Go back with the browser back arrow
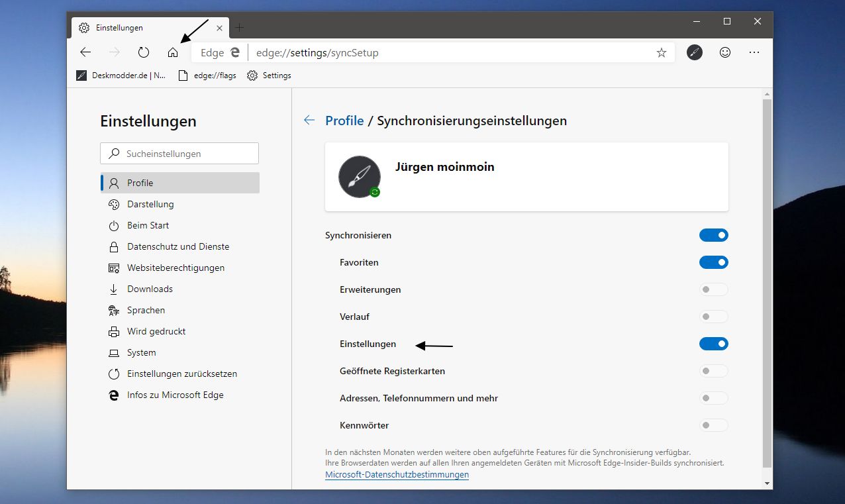Screen dimensions: 845x504 coord(85,52)
